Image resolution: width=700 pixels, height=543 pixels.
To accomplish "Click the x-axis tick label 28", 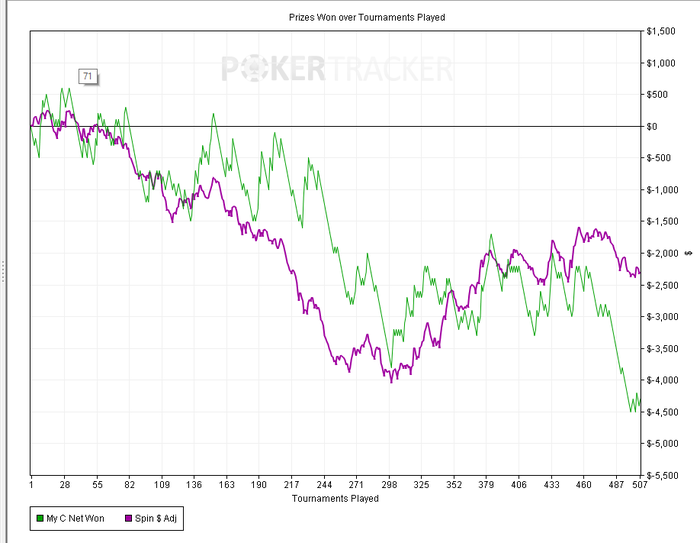I will 65,485.
